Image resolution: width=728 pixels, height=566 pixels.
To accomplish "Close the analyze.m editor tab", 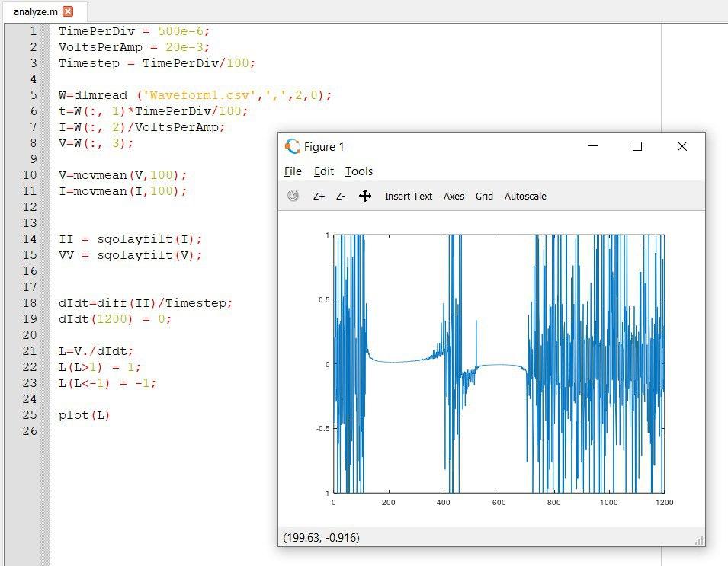I will click(68, 11).
